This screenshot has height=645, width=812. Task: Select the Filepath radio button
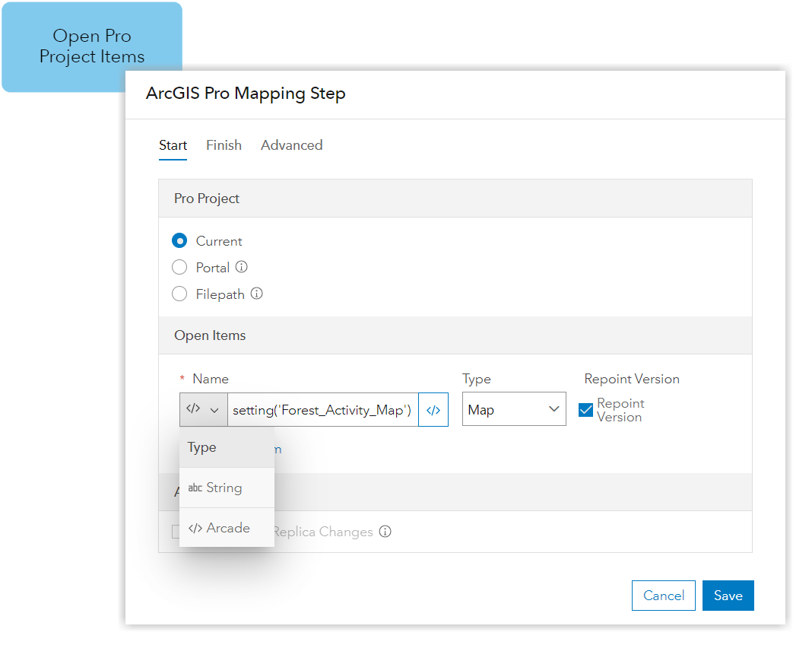click(x=179, y=294)
